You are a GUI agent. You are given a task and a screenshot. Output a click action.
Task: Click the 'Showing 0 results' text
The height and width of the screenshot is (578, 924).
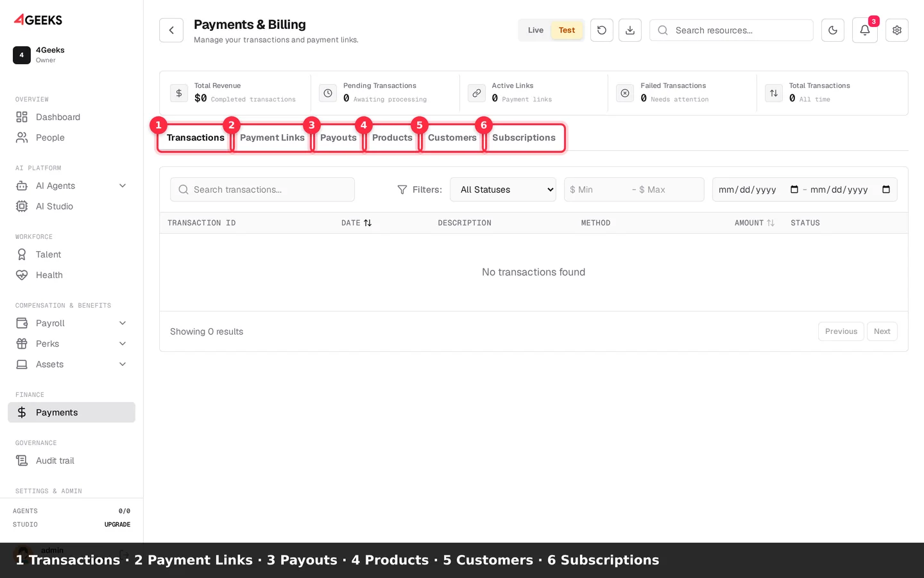(207, 331)
